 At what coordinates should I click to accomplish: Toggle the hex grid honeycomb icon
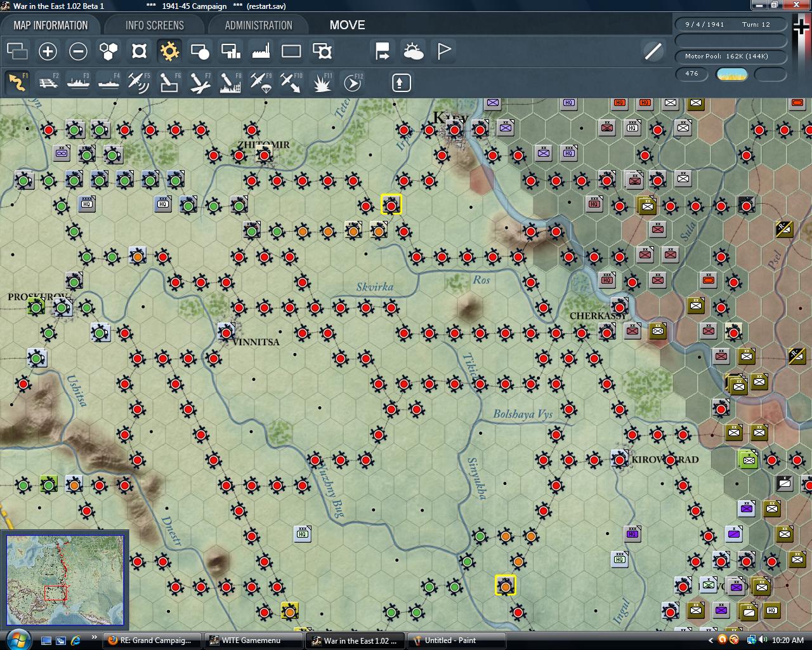[108, 51]
